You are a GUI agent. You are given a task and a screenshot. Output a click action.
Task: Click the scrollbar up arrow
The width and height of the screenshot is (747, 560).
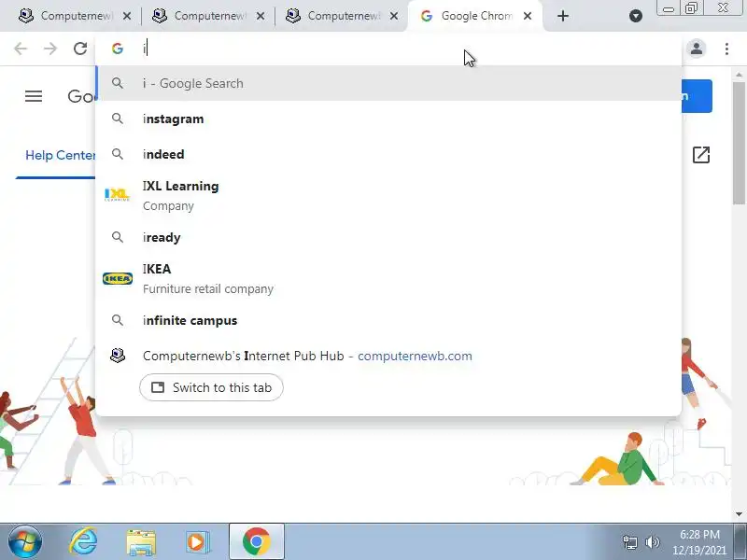(739, 75)
